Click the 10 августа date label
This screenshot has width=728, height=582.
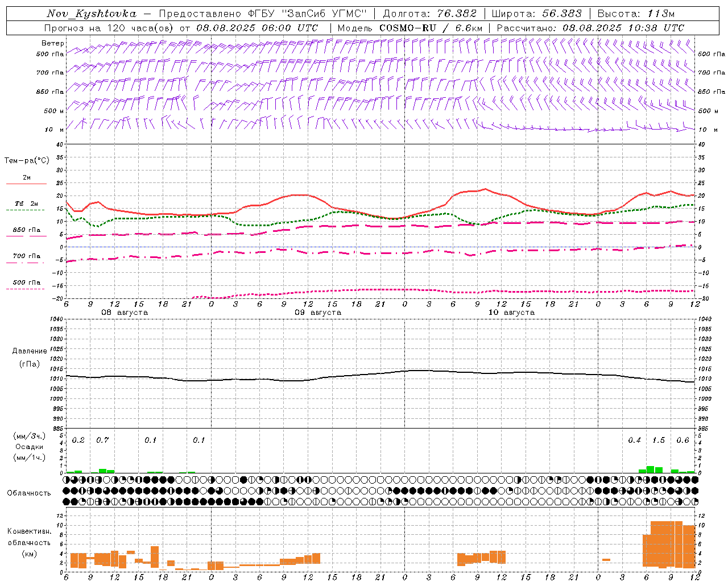click(x=511, y=313)
